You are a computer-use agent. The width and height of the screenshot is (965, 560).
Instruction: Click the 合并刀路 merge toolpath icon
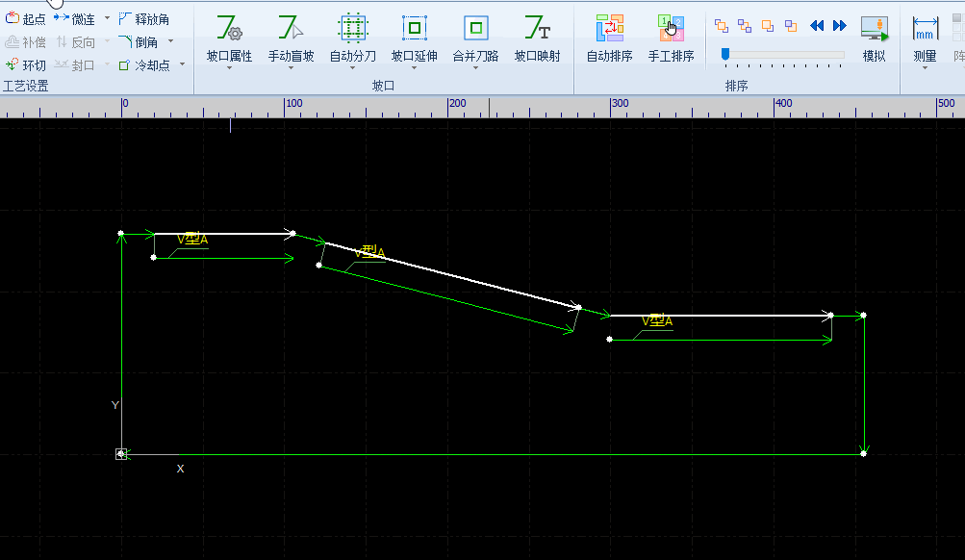point(475,38)
